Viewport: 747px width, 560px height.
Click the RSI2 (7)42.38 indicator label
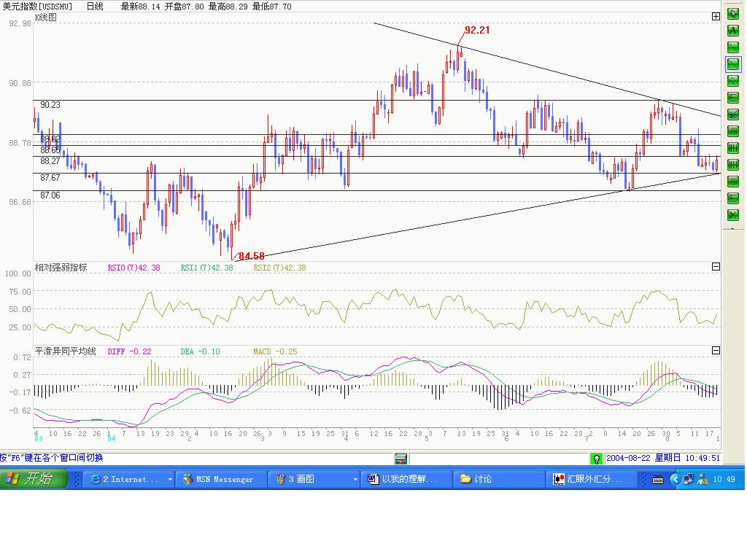279,268
